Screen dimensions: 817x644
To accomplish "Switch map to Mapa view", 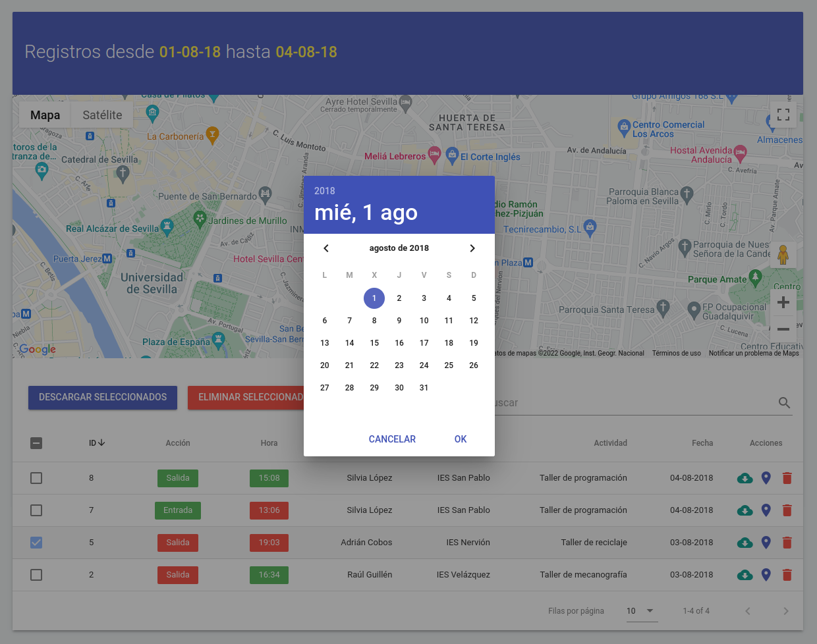I will pos(45,115).
